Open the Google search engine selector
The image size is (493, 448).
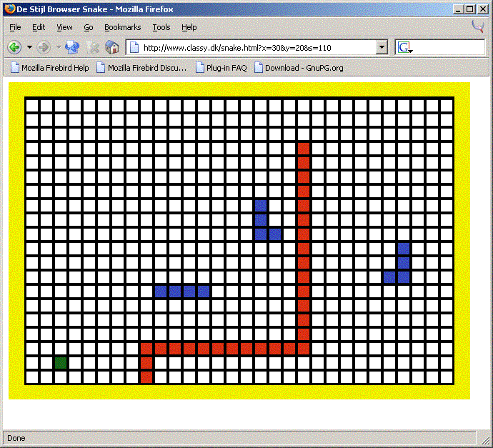405,47
